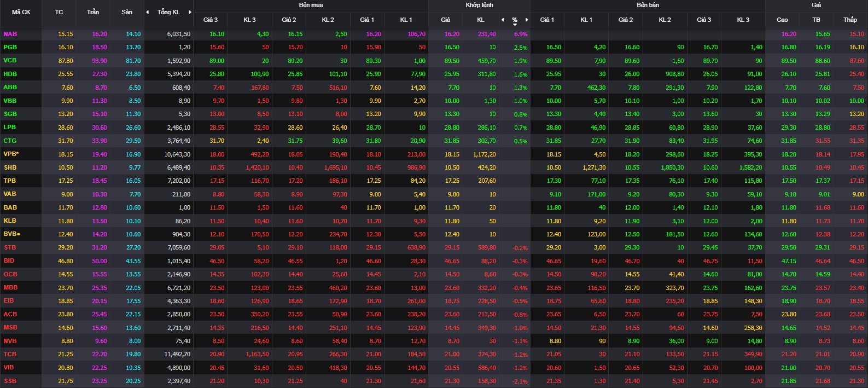Select the NVB ticker symbol
Viewport: 868px width, 388px height.
pyautogui.click(x=10, y=341)
